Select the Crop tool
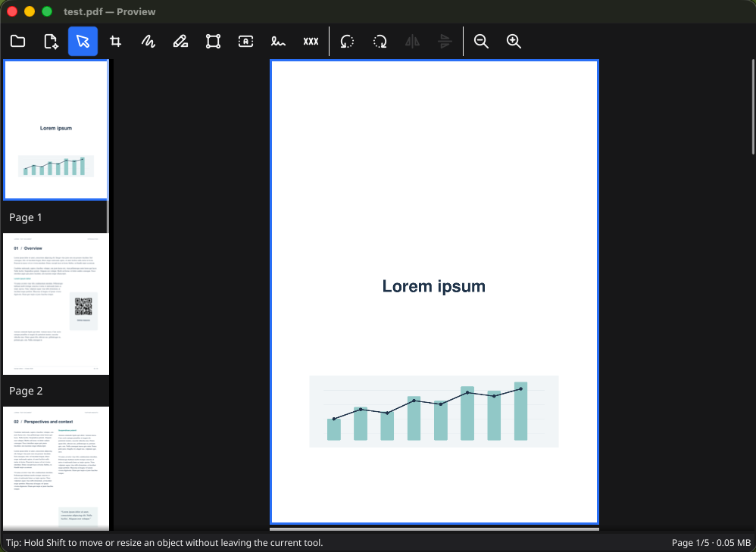The width and height of the screenshot is (756, 552). pyautogui.click(x=115, y=42)
